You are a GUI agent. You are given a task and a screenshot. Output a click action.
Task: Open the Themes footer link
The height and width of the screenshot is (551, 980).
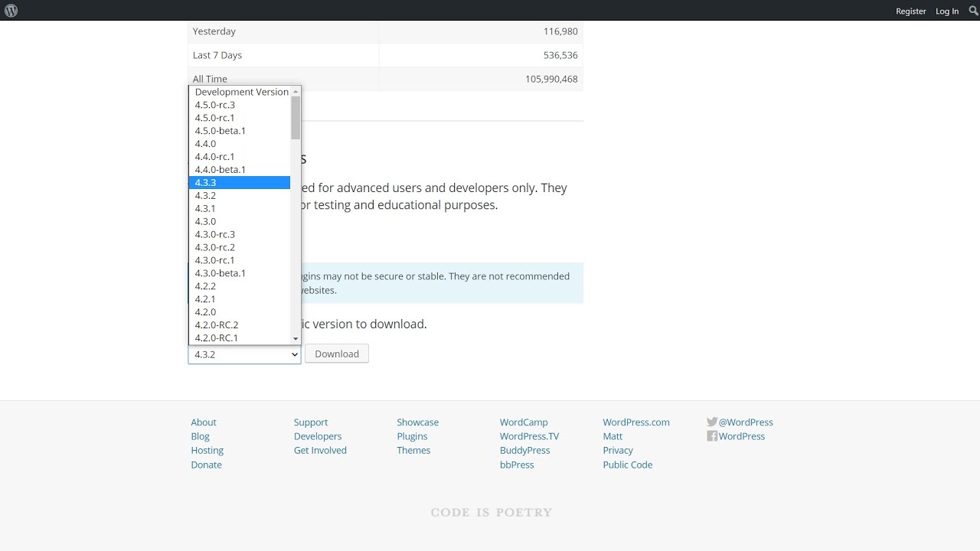(x=413, y=451)
